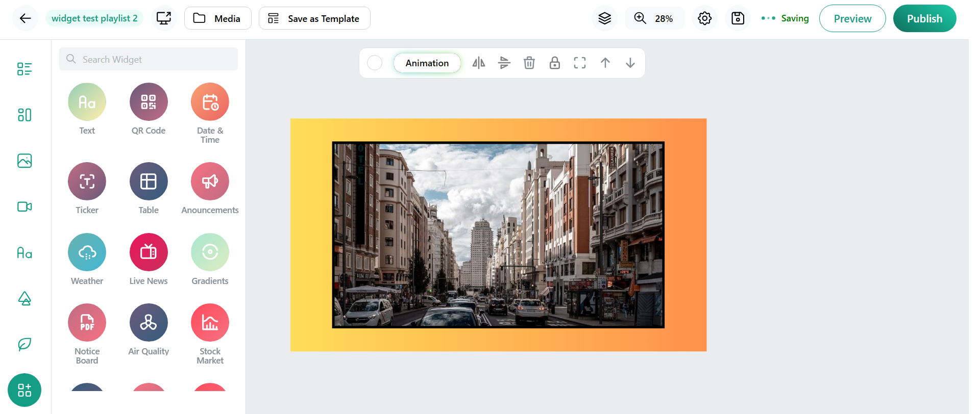Image resolution: width=980 pixels, height=414 pixels.
Task: Open the leaf sidebar icon
Action: click(x=24, y=344)
